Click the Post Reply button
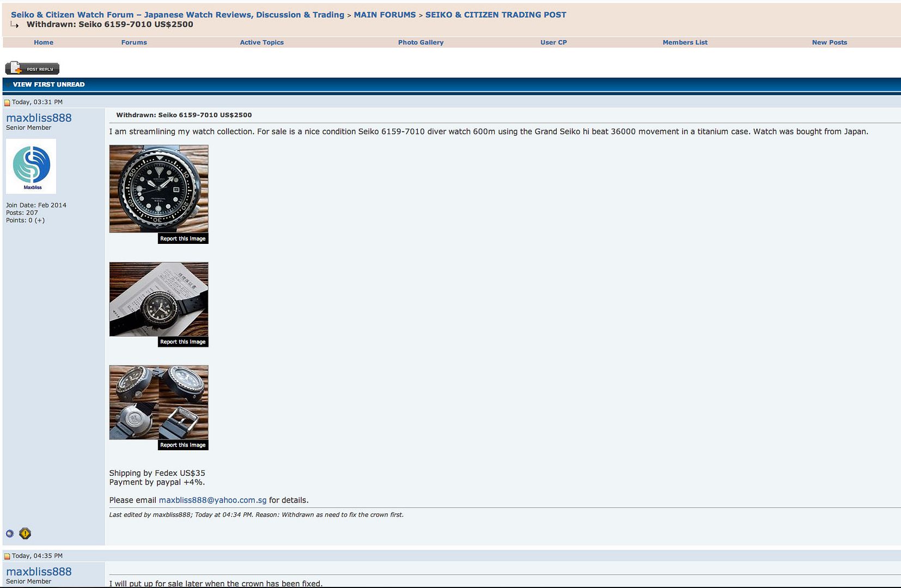Screen dimensions: 901x588 pos(32,68)
